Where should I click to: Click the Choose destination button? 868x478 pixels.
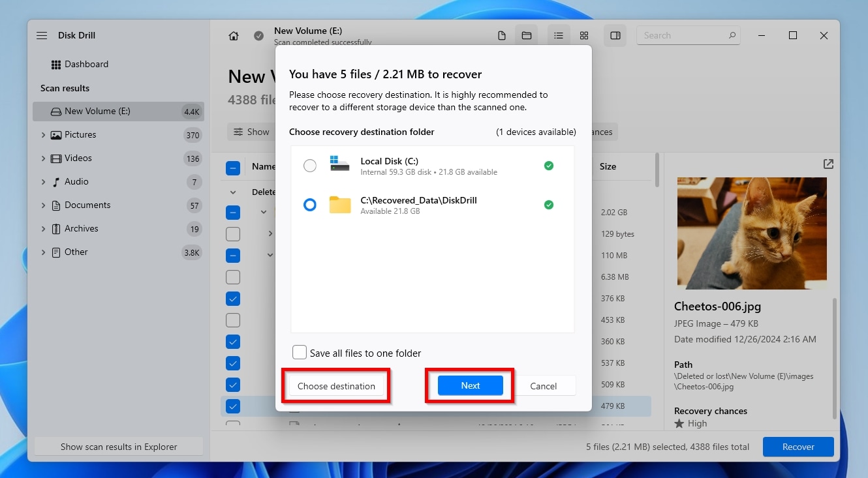335,385
